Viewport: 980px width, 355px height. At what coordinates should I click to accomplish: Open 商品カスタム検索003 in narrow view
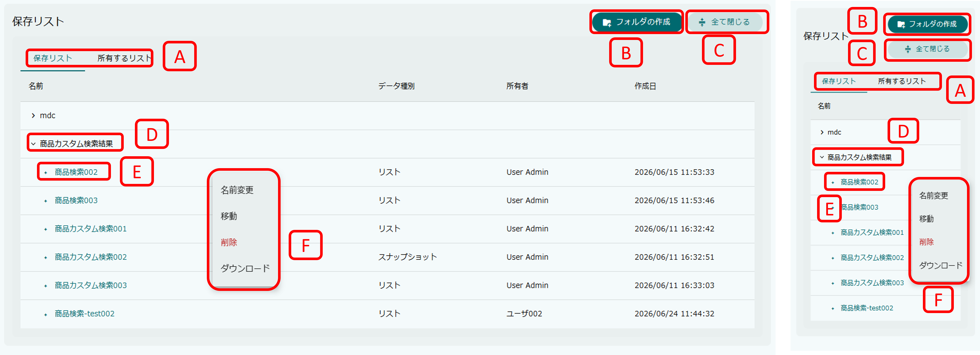pos(872,283)
